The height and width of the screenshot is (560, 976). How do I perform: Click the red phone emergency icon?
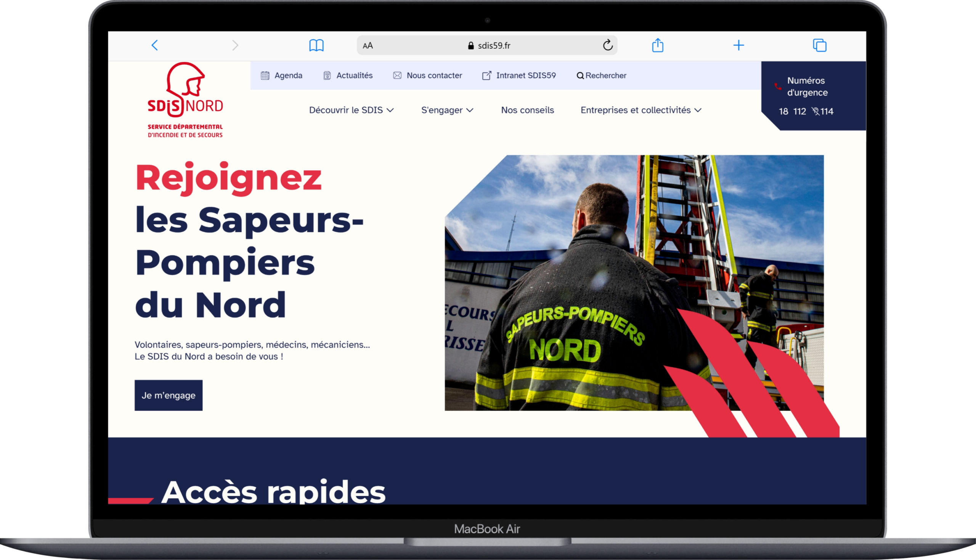(x=778, y=86)
